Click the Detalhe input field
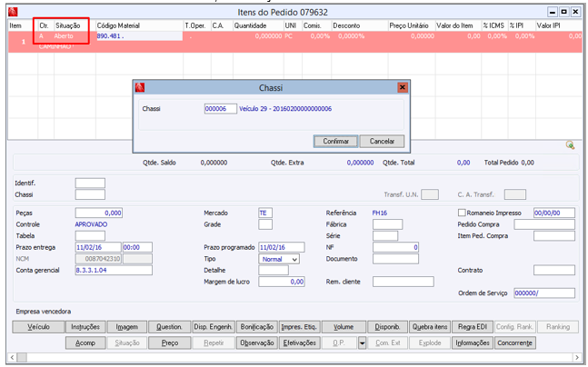Viewport: 588px width, 367px height. 274,271
